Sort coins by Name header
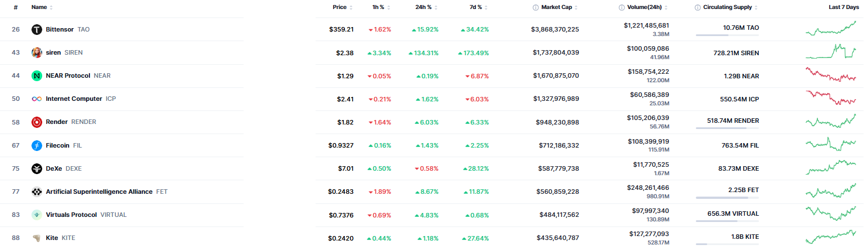Viewport: 868px width, 249px height. [39, 7]
